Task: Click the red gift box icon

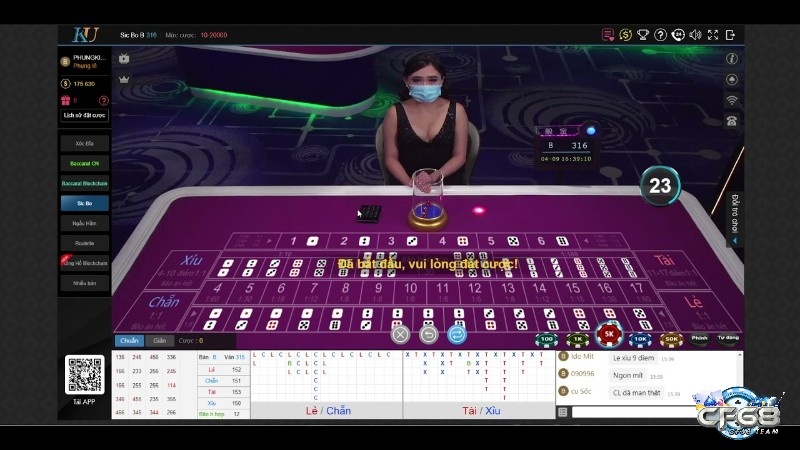Action: 65,101
